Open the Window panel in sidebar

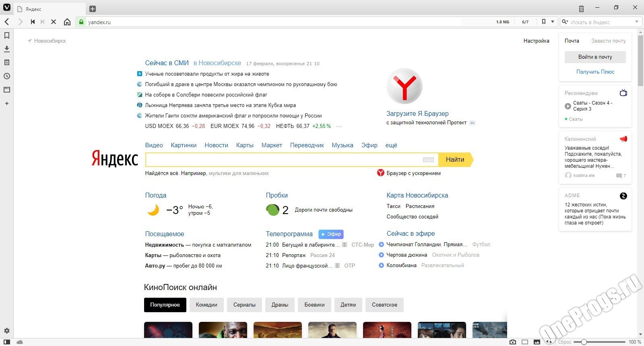click(7, 90)
